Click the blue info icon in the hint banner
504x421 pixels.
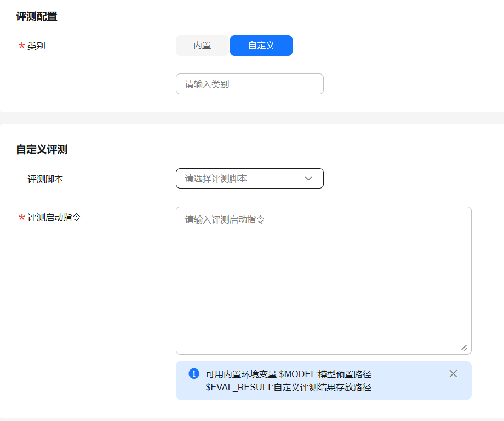pyautogui.click(x=193, y=373)
